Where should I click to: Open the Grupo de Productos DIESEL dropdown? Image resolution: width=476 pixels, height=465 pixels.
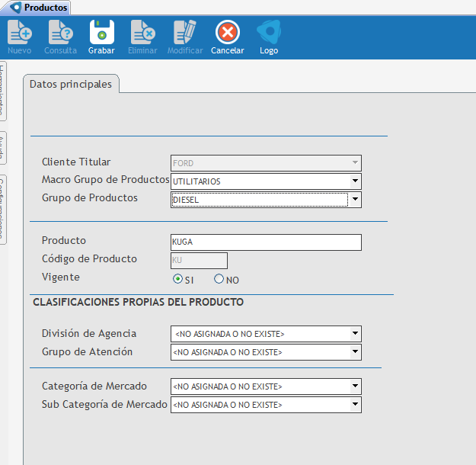pos(354,200)
